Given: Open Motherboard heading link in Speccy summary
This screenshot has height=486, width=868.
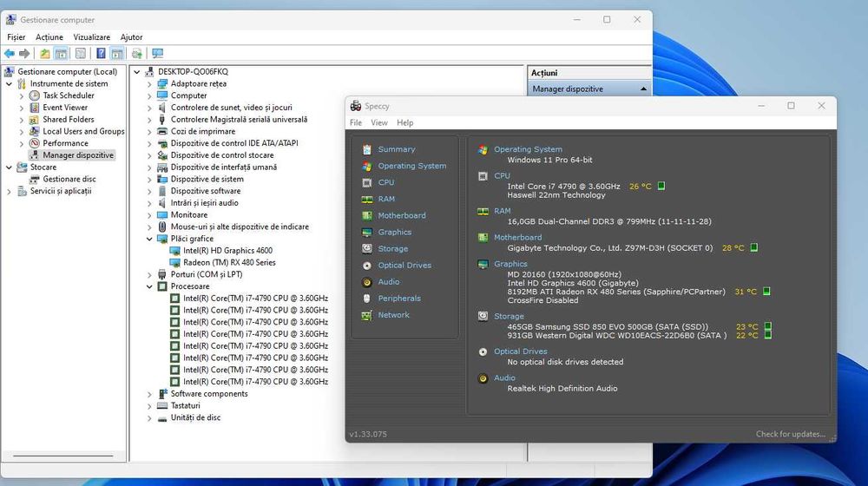Looking at the screenshot, I should (x=517, y=238).
